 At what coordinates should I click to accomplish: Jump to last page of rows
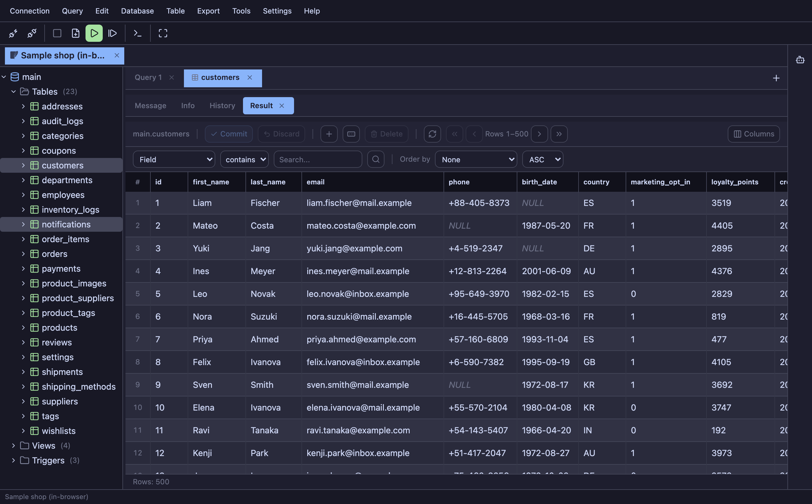coord(559,134)
